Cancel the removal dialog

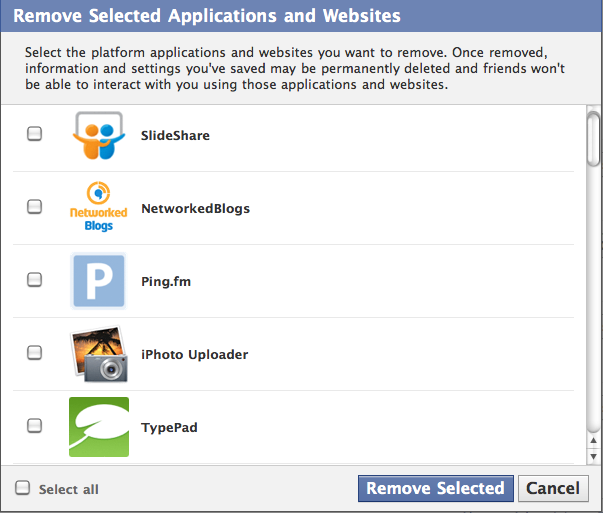pos(553,488)
